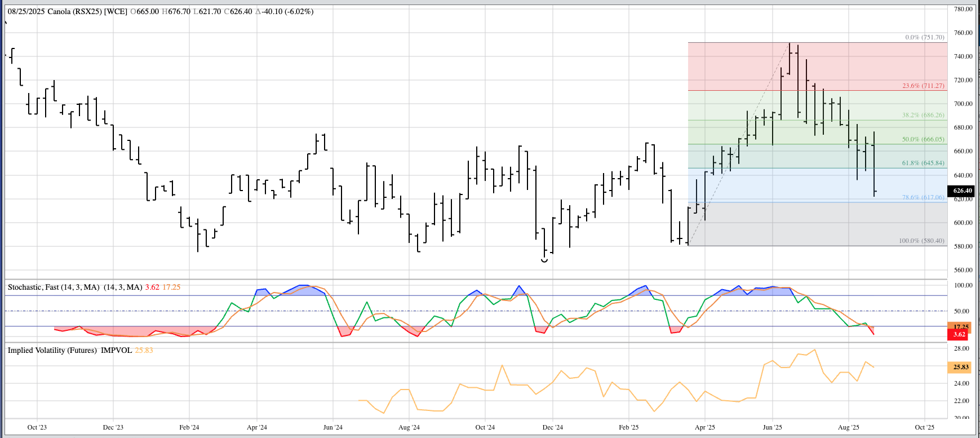This screenshot has width=980, height=438.
Task: Click the orange 17.25 stochastic value badge
Action: (x=961, y=326)
